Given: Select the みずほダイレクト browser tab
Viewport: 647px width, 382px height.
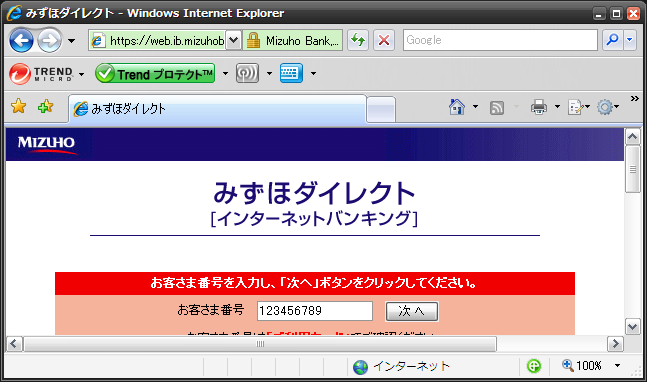Looking at the screenshot, I should [217, 109].
